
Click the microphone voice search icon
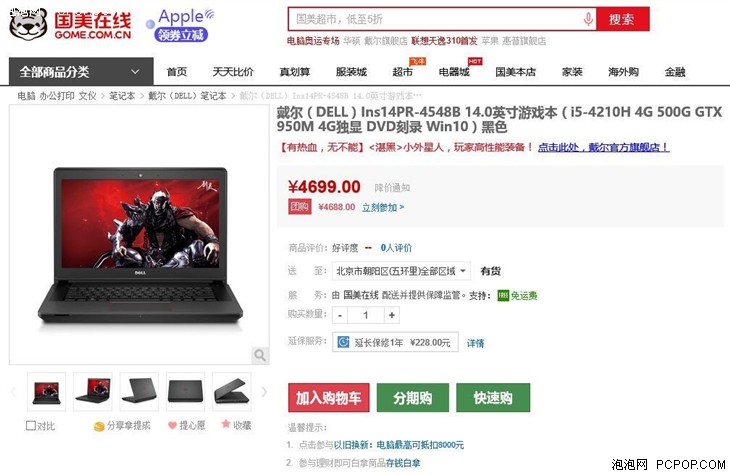(588, 19)
